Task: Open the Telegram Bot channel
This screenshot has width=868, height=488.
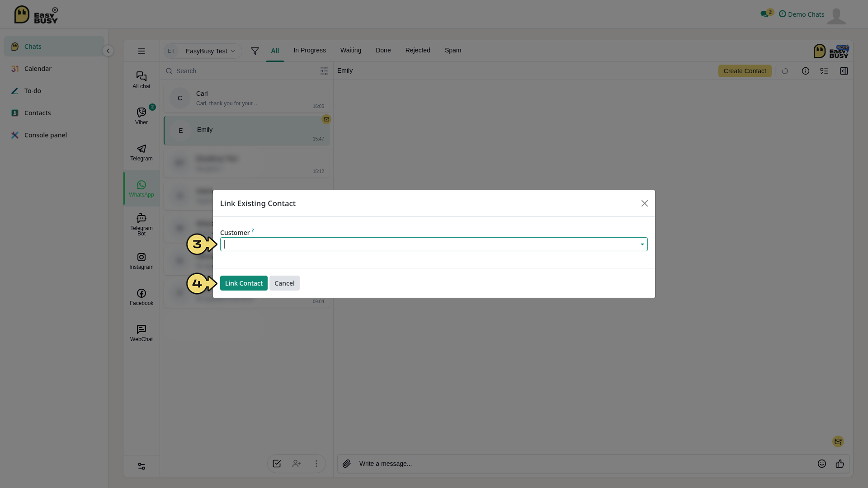Action: [x=141, y=225]
